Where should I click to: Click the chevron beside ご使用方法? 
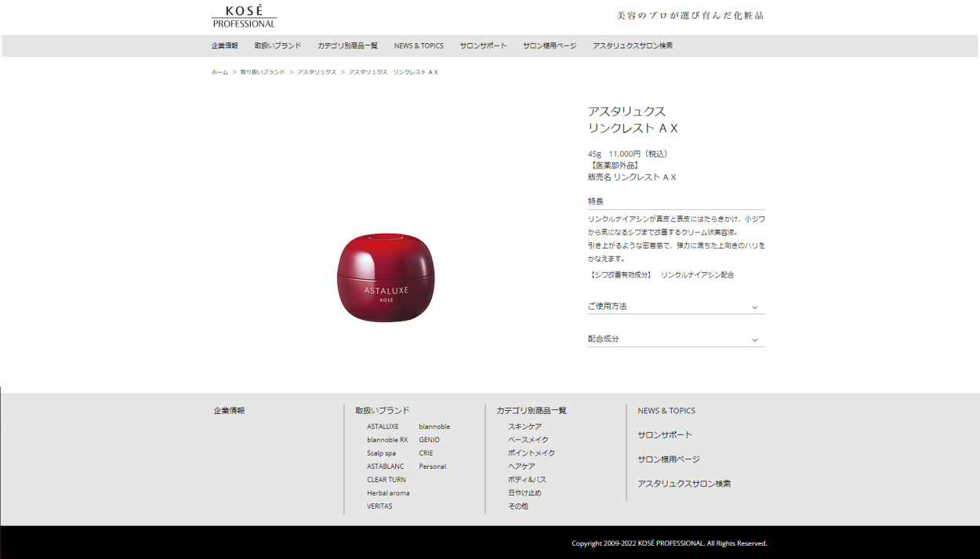tap(755, 307)
